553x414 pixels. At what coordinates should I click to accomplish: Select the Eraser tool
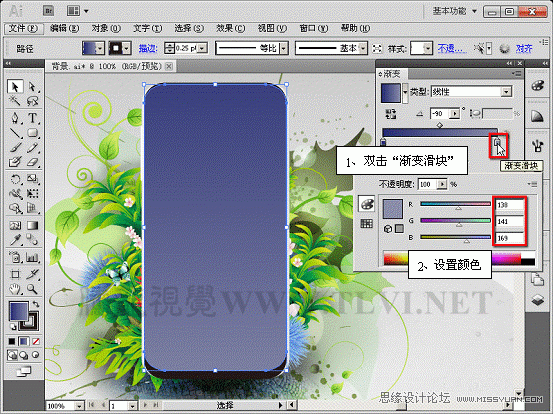click(32, 162)
